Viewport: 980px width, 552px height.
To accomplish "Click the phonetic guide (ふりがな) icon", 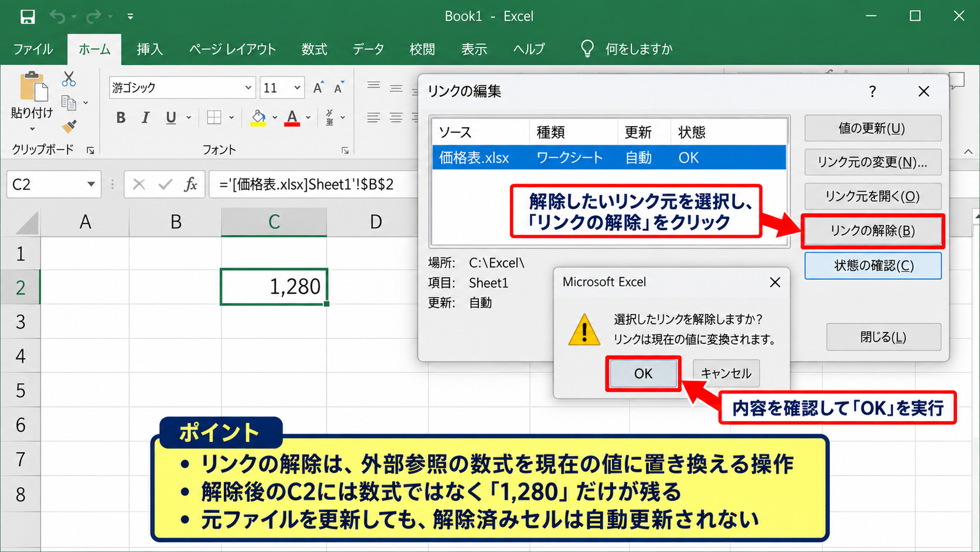I will tap(330, 118).
